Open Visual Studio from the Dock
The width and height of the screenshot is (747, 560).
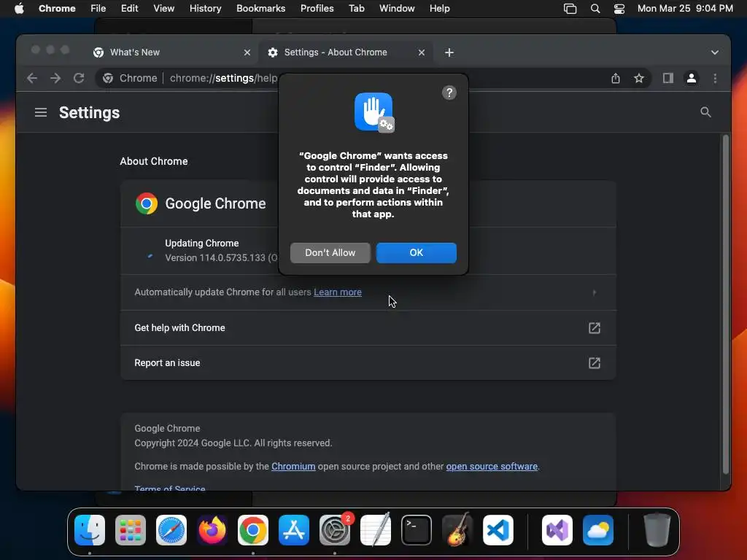(557, 530)
